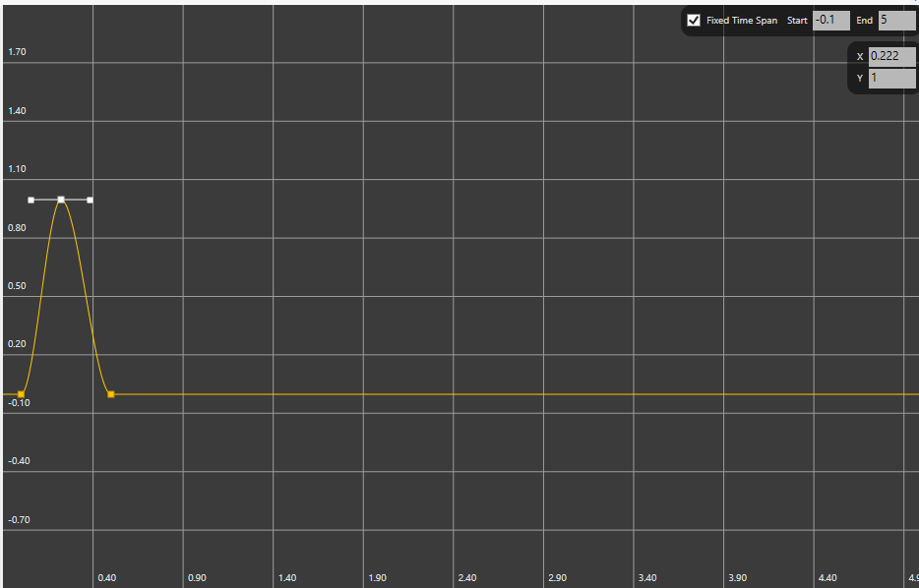Click the 0.20 vertical axis label
919x588 pixels.
coord(17,344)
